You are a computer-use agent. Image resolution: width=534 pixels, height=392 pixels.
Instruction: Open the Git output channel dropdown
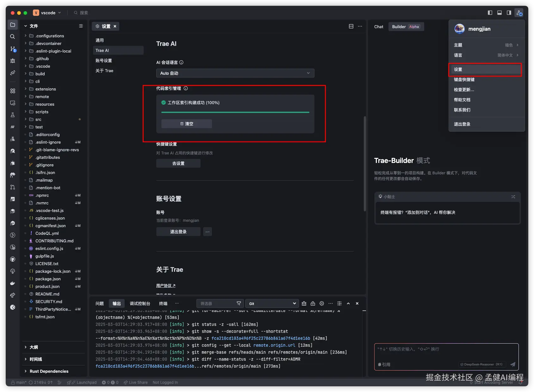pyautogui.click(x=272, y=303)
